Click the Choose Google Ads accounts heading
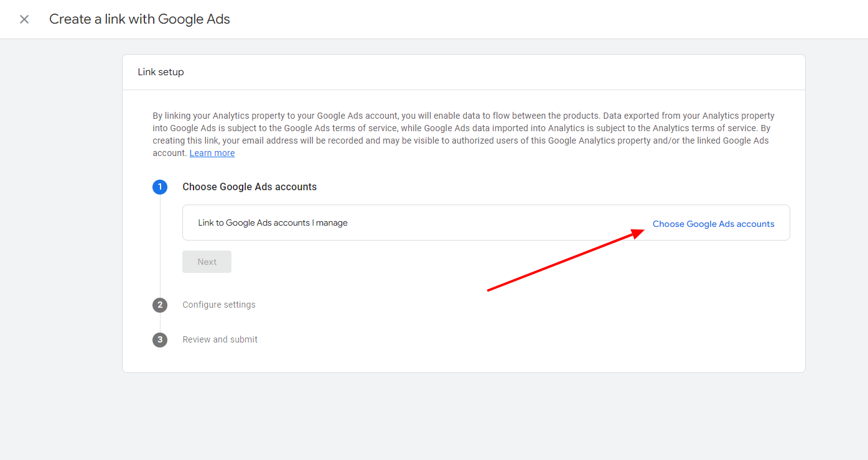This screenshot has width=868, height=460. coord(250,186)
